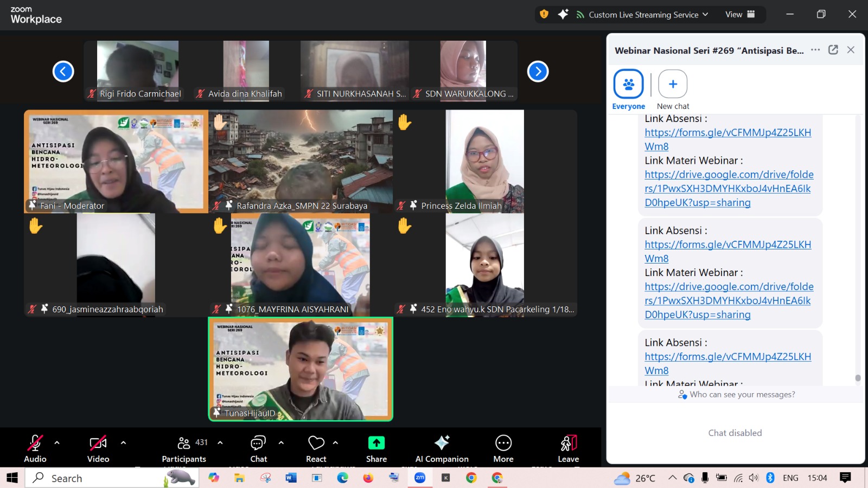Show next participants with right arrow
The height and width of the screenshot is (488, 868).
pyautogui.click(x=538, y=72)
